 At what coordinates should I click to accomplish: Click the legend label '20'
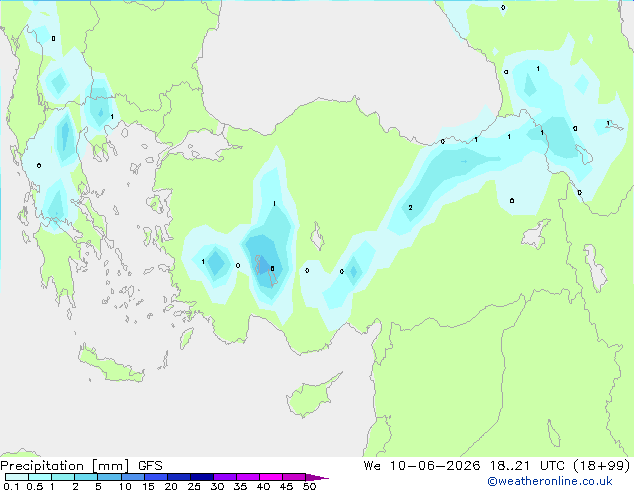pyautogui.click(x=171, y=486)
